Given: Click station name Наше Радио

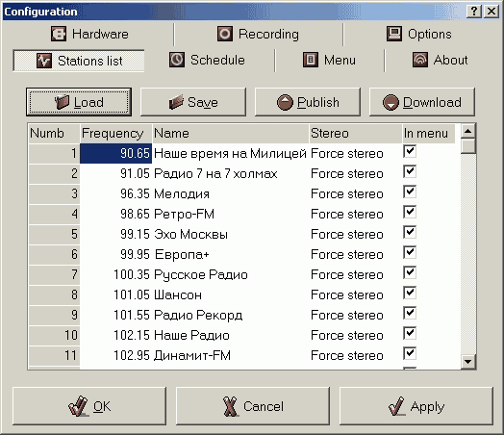Looking at the screenshot, I should [191, 335].
